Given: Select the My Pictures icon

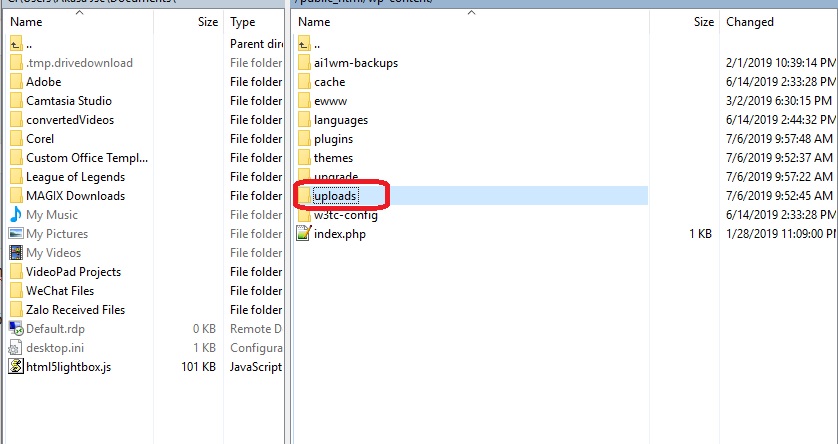Looking at the screenshot, I should [x=16, y=234].
